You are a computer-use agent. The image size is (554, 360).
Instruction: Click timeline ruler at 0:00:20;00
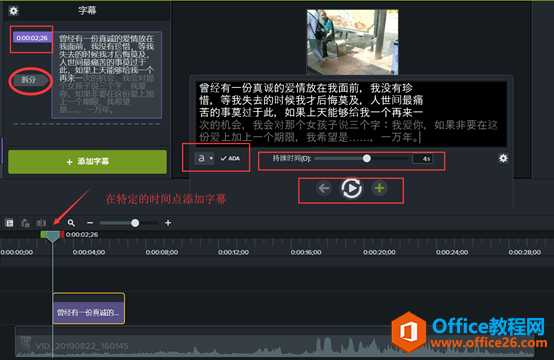[379, 252]
